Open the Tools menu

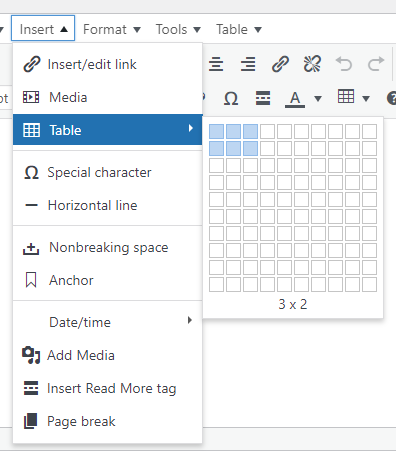pyautogui.click(x=178, y=29)
